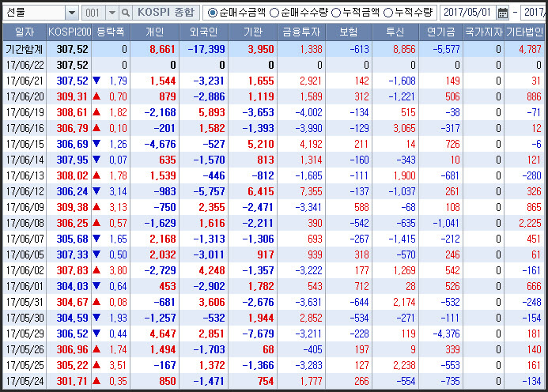Image resolution: width=548 pixels, height=392 pixels.
Task: Select the 순매수수량 radio button
Action: [274, 13]
